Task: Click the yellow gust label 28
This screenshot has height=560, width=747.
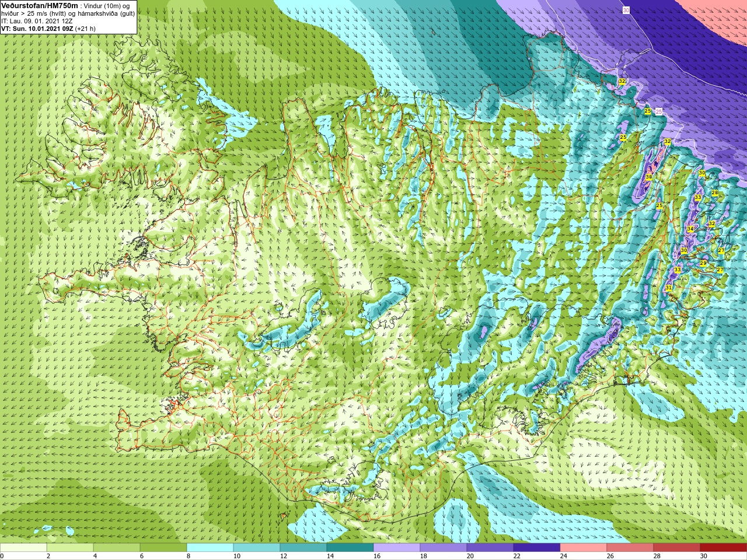Action: pyautogui.click(x=715, y=193)
